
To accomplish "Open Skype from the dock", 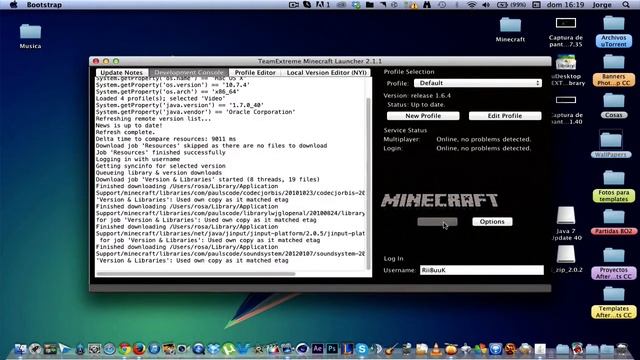I will pyautogui.click(x=362, y=349).
